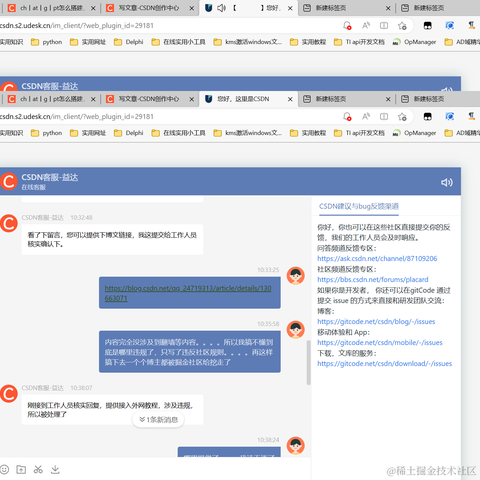
Task: Open Delphi bookmark folder in upper window
Action: point(128,42)
